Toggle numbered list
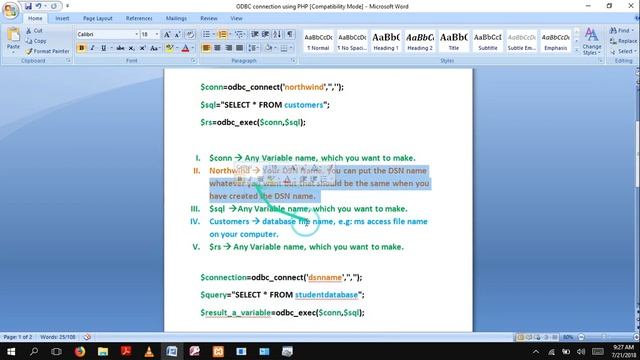This screenshot has height=360, width=640. tap(222, 35)
